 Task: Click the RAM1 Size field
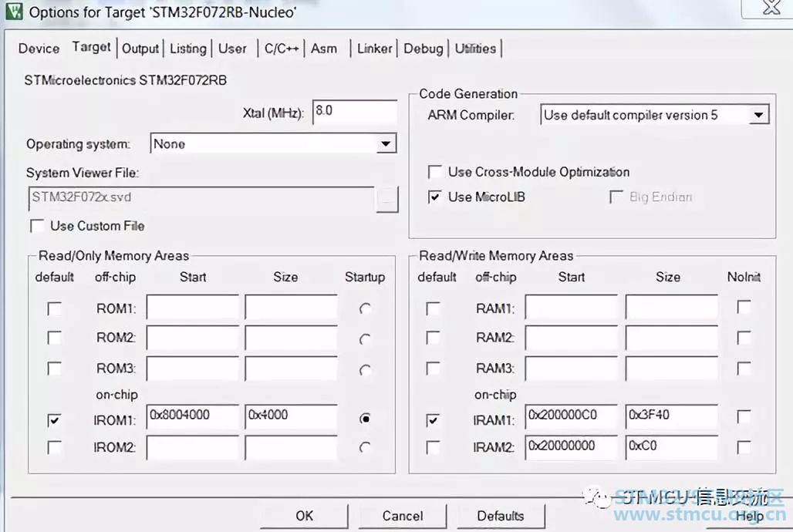(x=672, y=307)
